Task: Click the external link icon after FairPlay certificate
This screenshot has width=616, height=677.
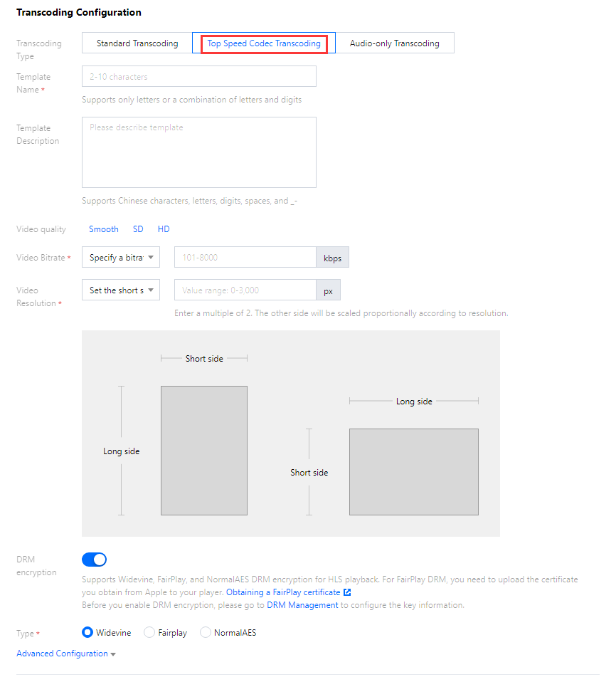Action: pyautogui.click(x=347, y=592)
